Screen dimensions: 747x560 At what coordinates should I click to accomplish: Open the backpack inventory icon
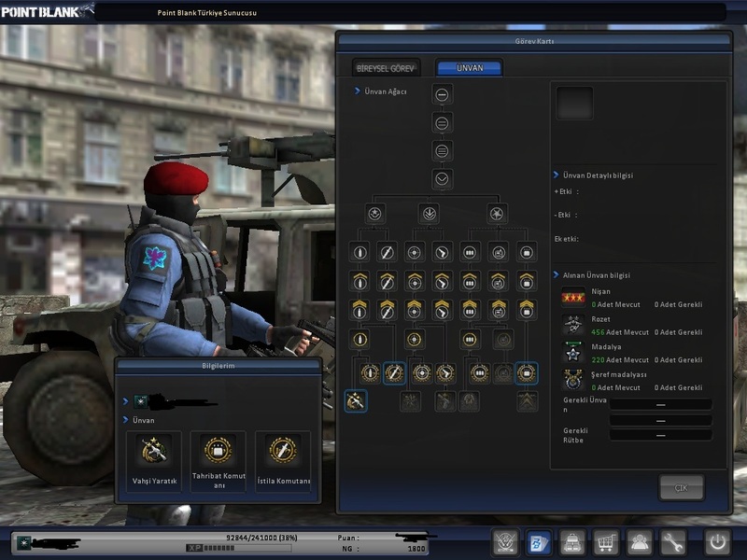click(x=572, y=542)
